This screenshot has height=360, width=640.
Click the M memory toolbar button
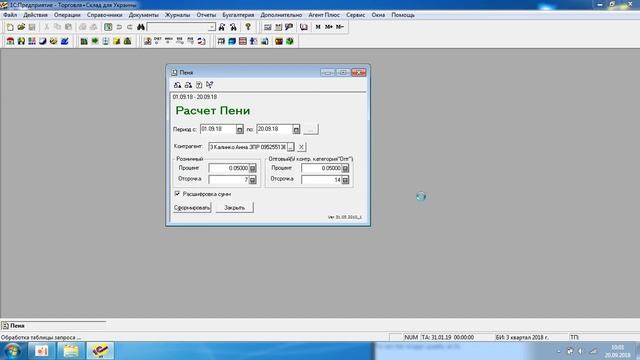click(x=318, y=27)
